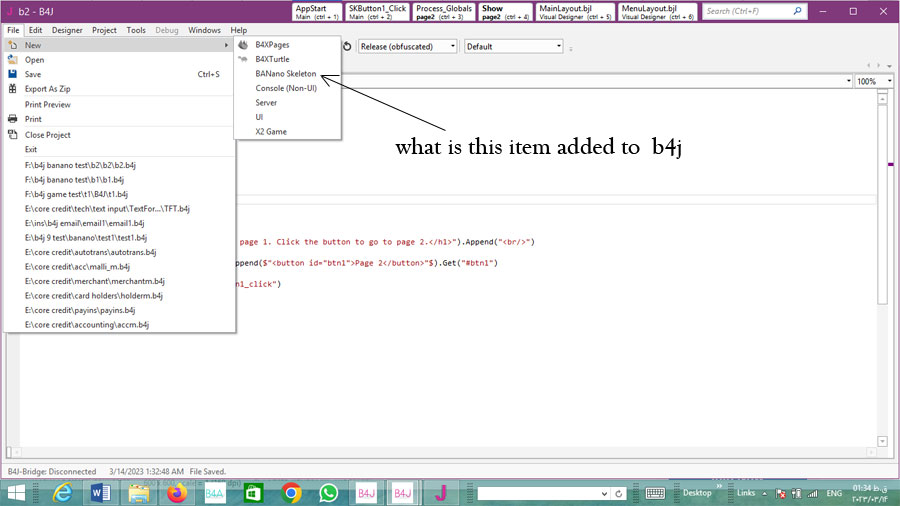
Task: Launch Google Chrome from the taskbar
Action: (x=291, y=493)
